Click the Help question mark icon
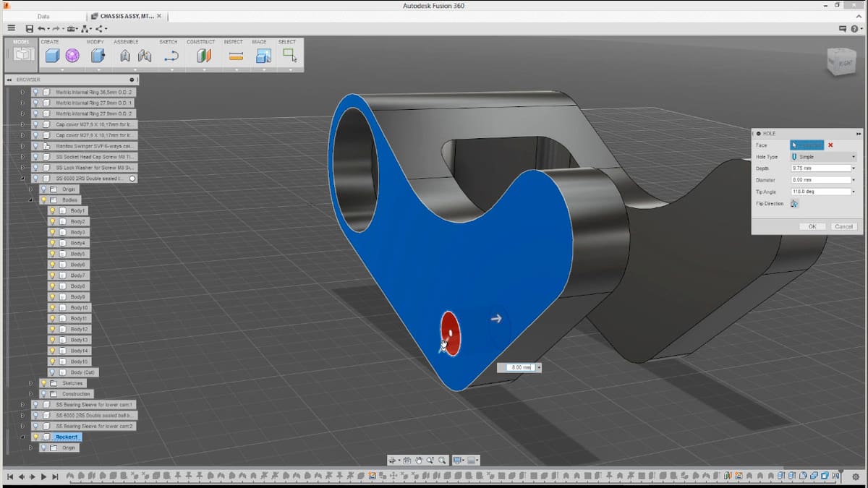Viewport: 868px width, 488px height. 855,29
